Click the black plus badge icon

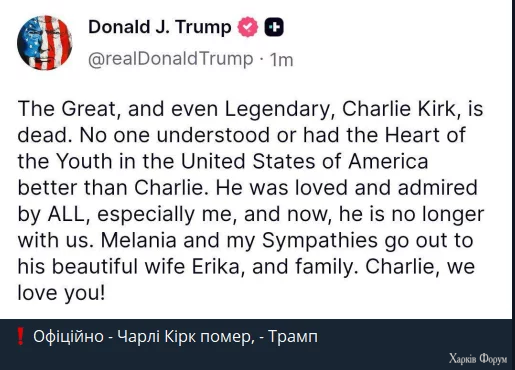point(274,27)
